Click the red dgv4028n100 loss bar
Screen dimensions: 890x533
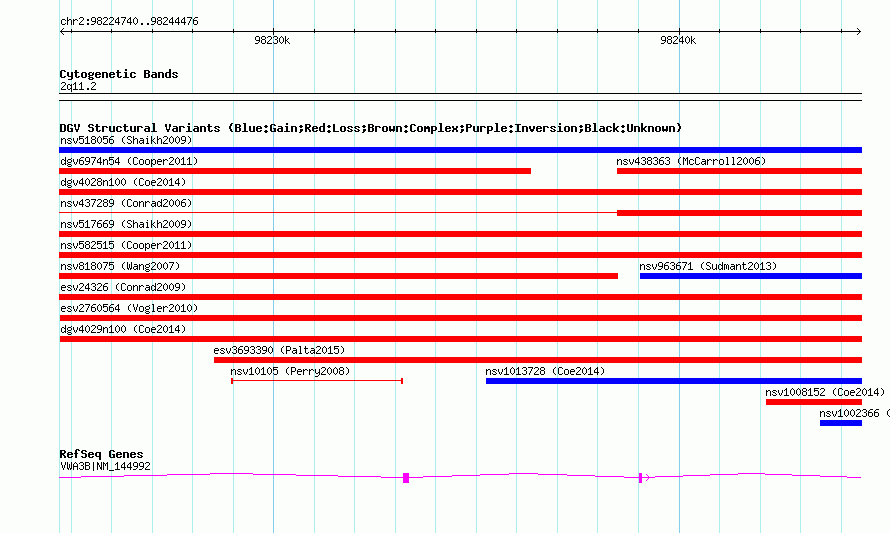click(460, 192)
